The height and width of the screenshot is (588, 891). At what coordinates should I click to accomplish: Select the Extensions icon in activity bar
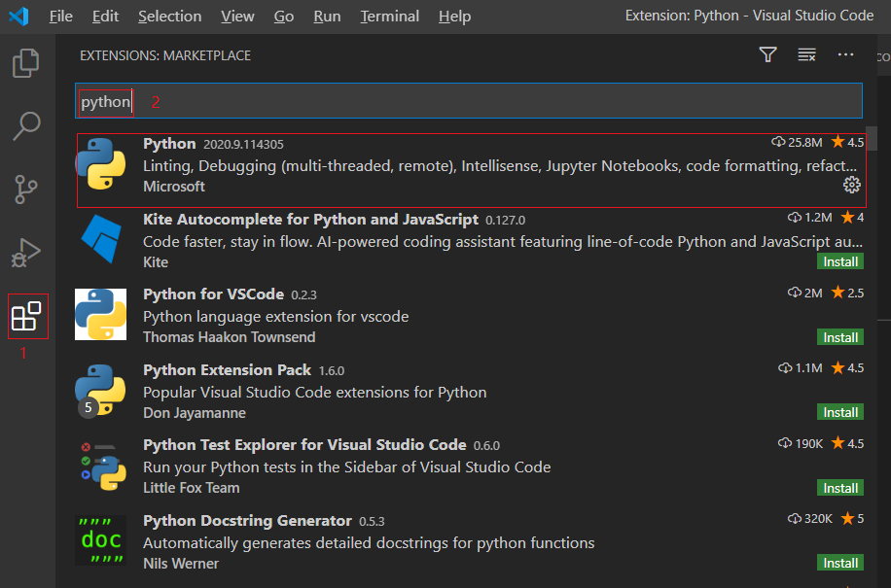(x=25, y=317)
